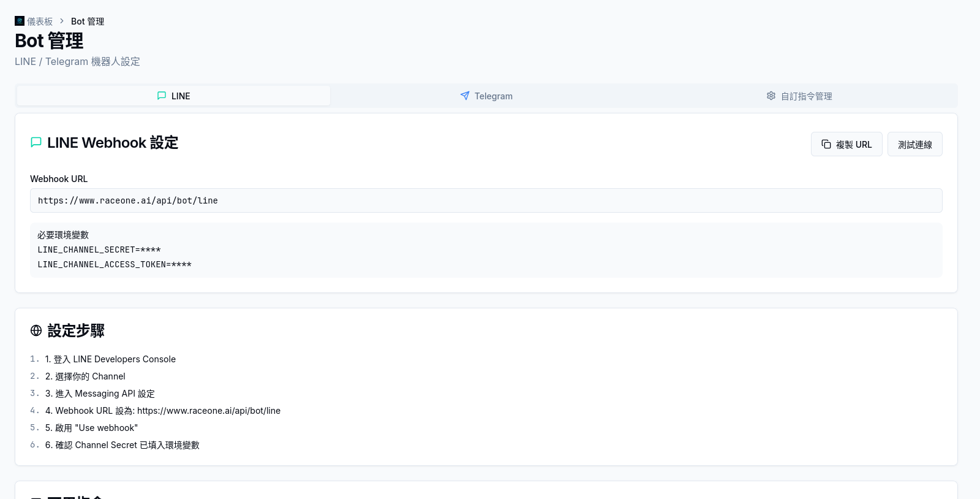The image size is (980, 499).
Task: Click the globe icon beside 設定步驟
Action: [x=36, y=330]
